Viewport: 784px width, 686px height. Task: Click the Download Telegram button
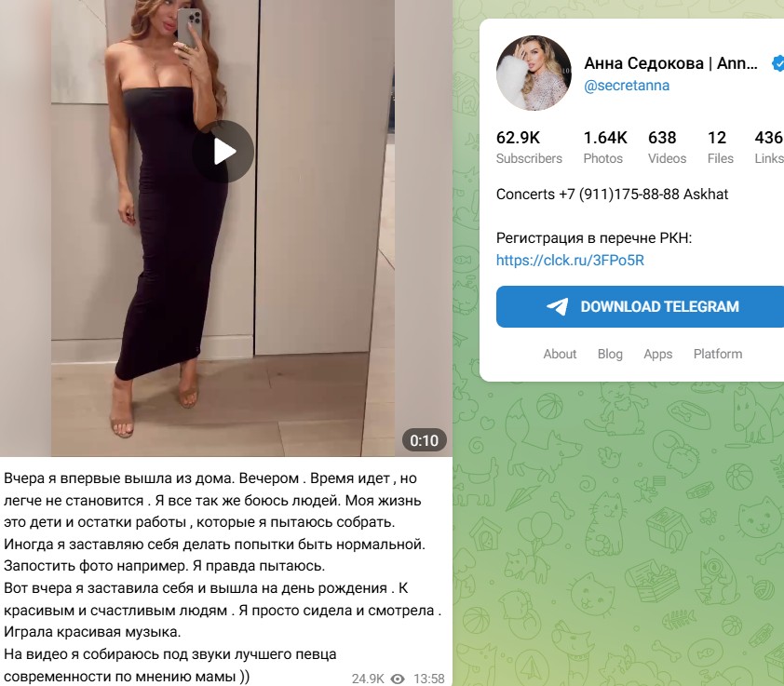640,306
